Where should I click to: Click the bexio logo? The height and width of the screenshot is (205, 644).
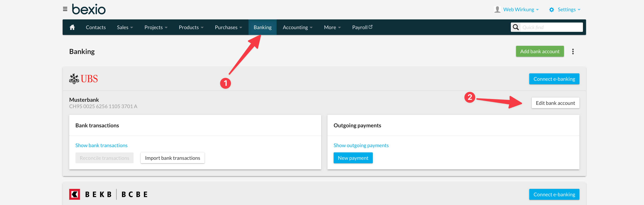tap(89, 9)
